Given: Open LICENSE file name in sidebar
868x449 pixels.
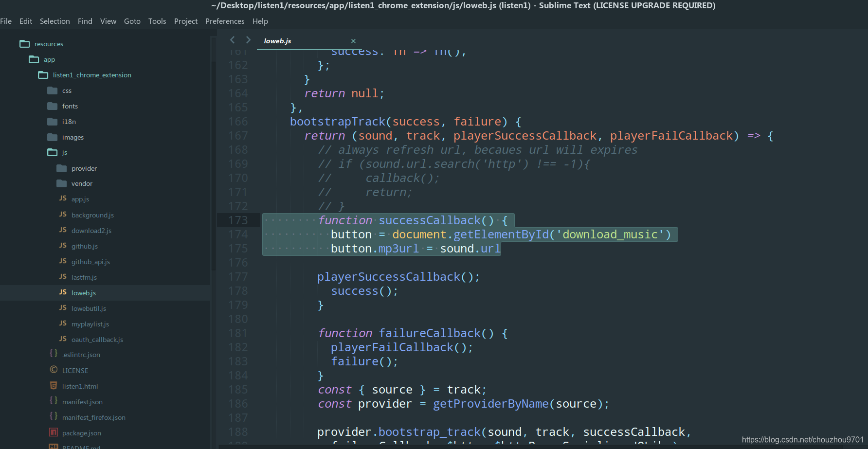Looking at the screenshot, I should (x=75, y=371).
